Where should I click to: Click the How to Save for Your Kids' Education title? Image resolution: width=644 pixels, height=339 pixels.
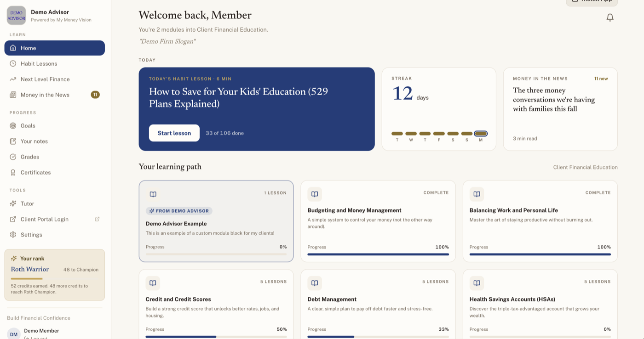click(238, 97)
